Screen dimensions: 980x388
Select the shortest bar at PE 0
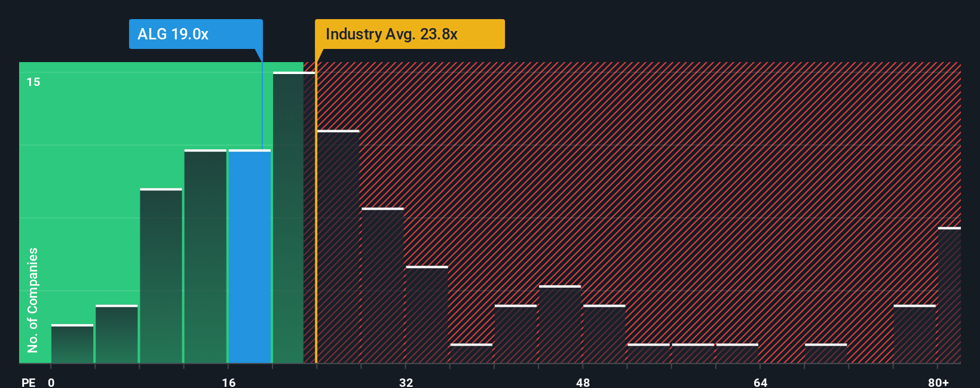[x=72, y=344]
